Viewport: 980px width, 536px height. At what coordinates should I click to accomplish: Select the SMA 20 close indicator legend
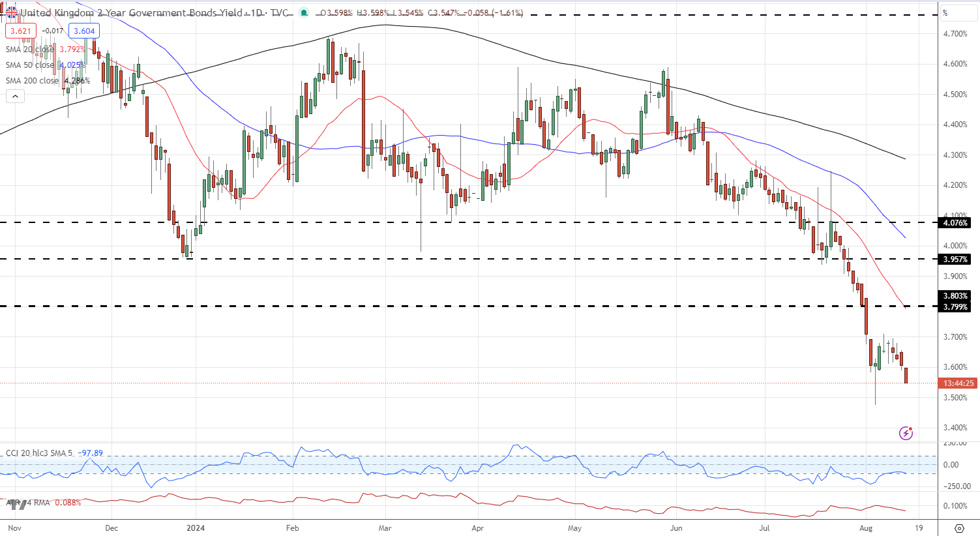(x=30, y=49)
